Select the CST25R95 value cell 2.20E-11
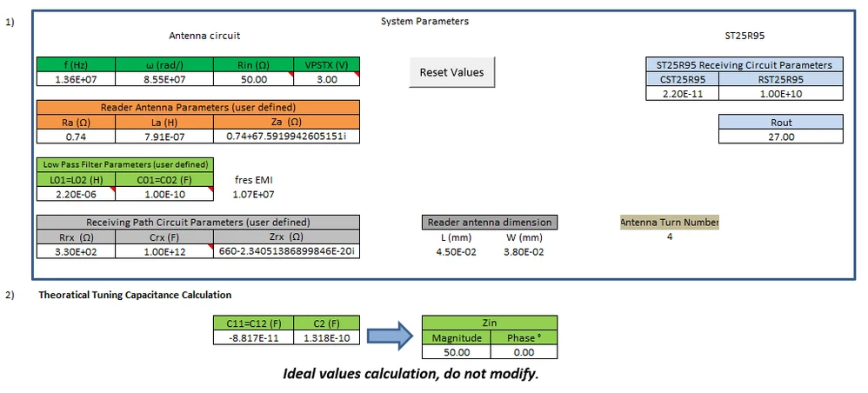 683,94
